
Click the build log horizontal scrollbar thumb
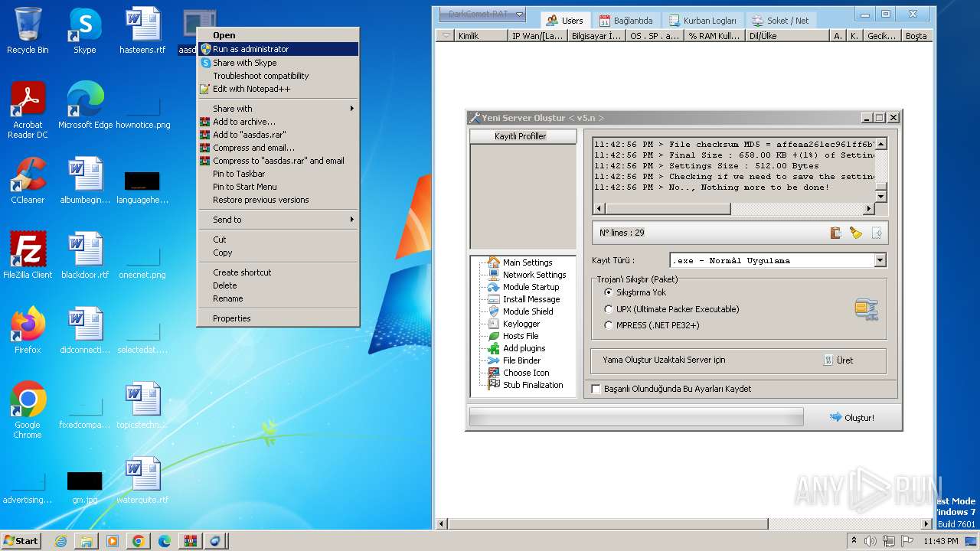(668, 209)
